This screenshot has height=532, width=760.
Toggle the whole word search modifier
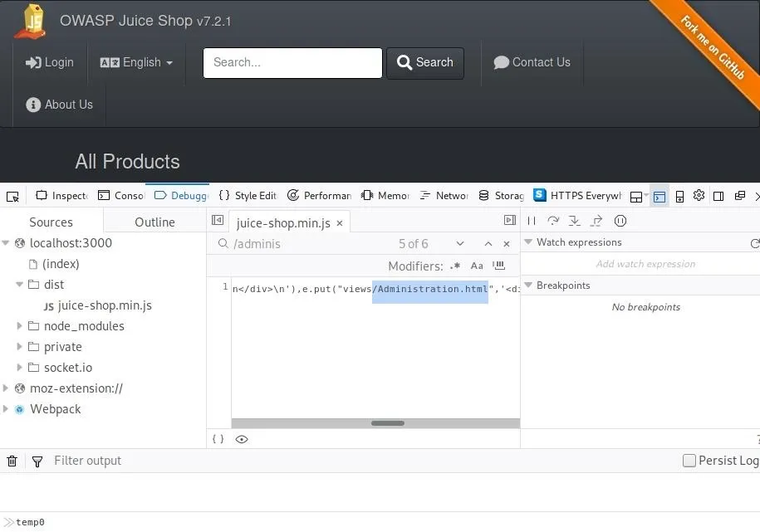click(x=498, y=266)
